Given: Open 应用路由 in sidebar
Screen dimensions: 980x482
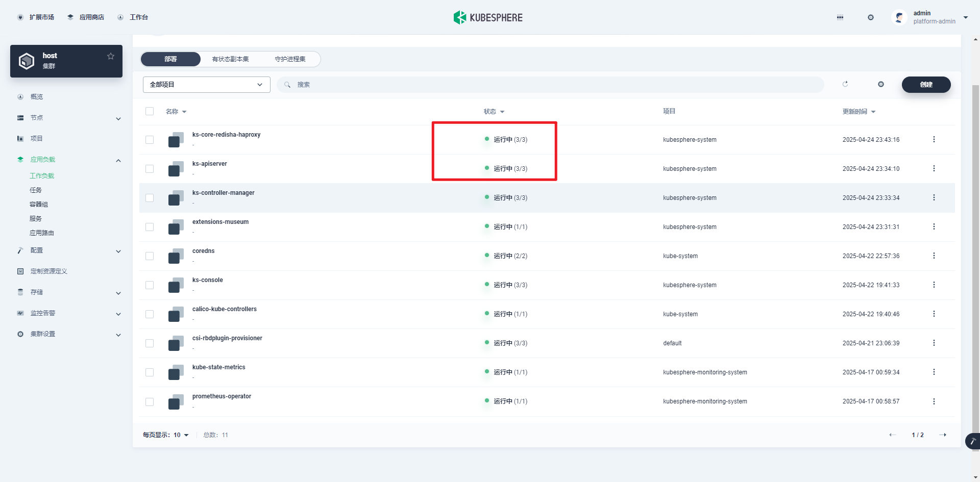Looking at the screenshot, I should 42,233.
